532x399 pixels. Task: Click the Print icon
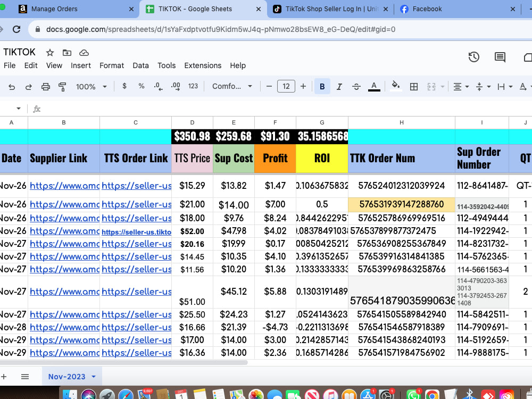(x=45, y=87)
